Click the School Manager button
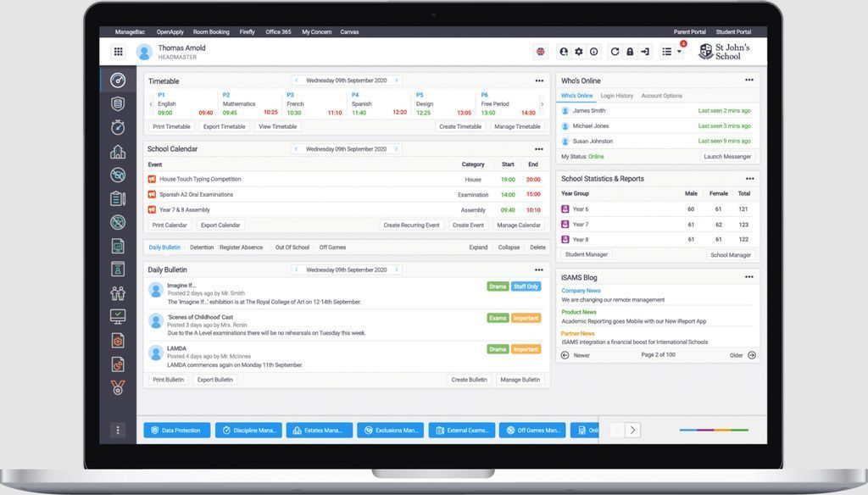Image resolution: width=868 pixels, height=495 pixels. click(731, 255)
